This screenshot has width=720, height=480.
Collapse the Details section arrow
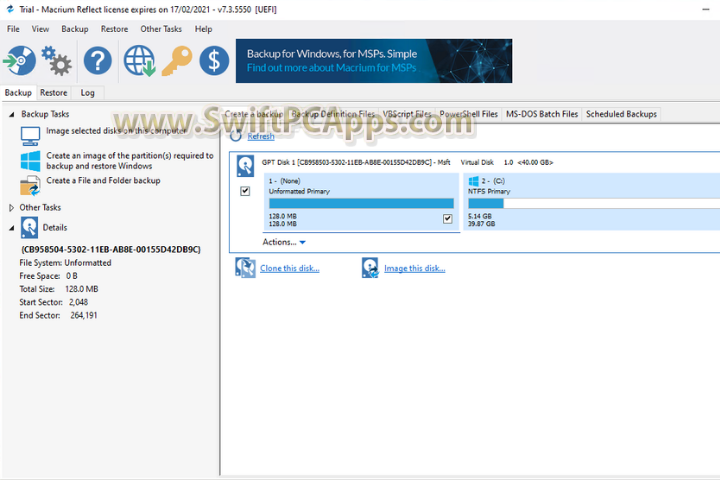(x=11, y=228)
